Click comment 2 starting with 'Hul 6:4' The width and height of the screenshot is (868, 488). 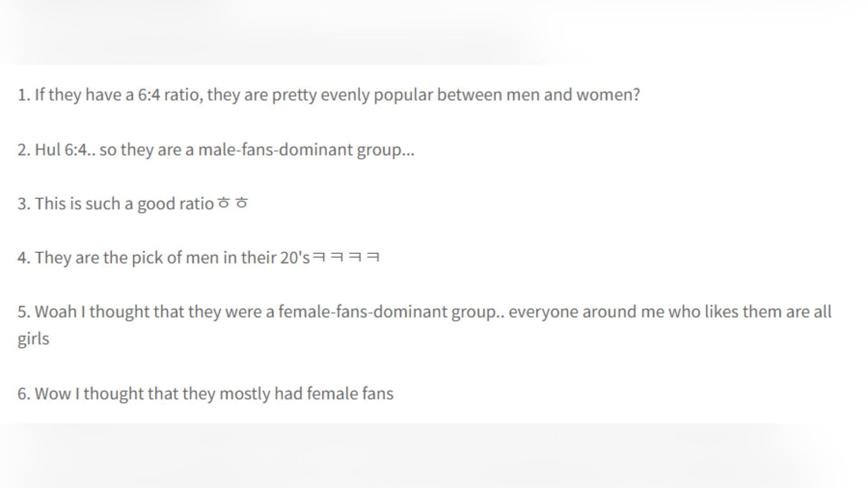[x=216, y=150]
